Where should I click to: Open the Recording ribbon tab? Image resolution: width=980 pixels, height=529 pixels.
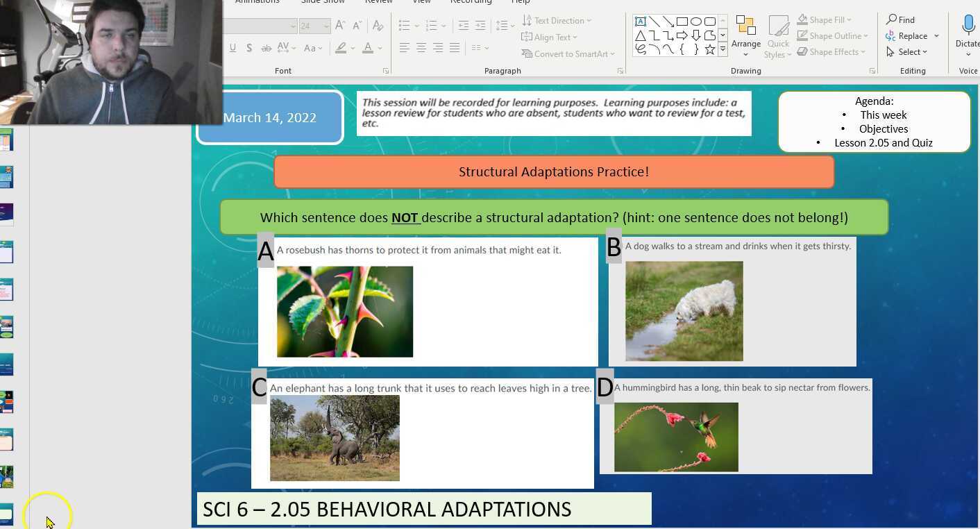[471, 3]
